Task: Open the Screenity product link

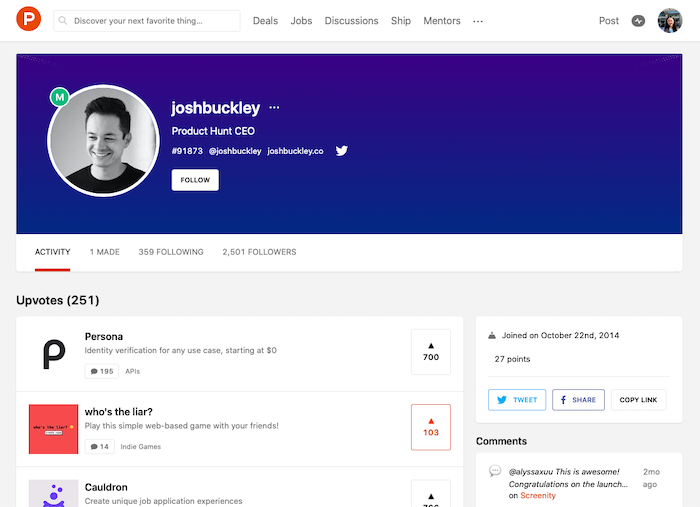Action: (x=538, y=495)
